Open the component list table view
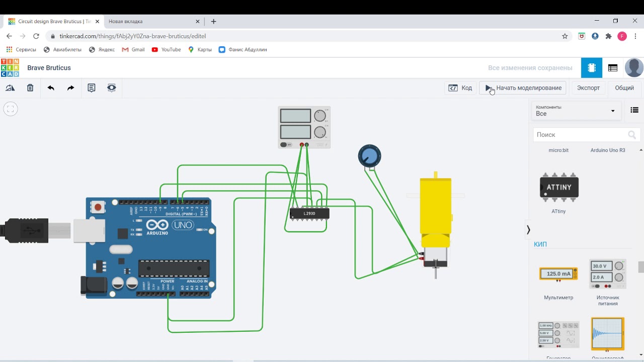 click(613, 68)
